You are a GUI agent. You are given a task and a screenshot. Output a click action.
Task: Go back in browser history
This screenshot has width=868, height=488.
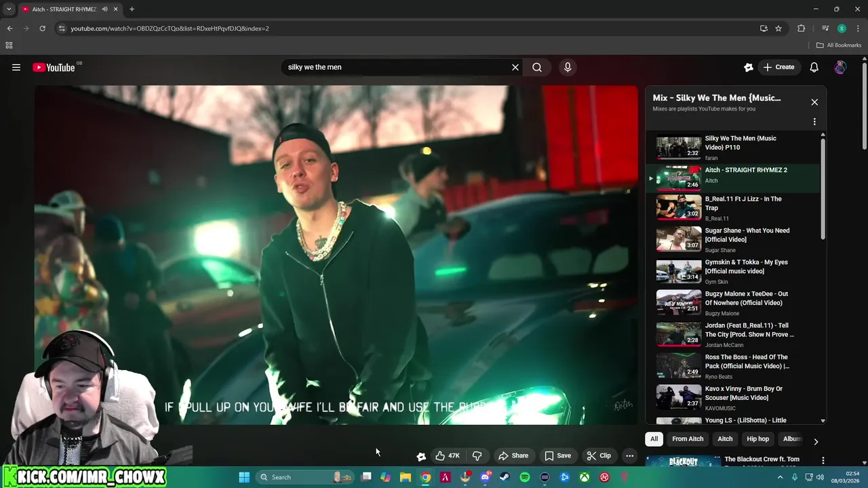coord(9,28)
